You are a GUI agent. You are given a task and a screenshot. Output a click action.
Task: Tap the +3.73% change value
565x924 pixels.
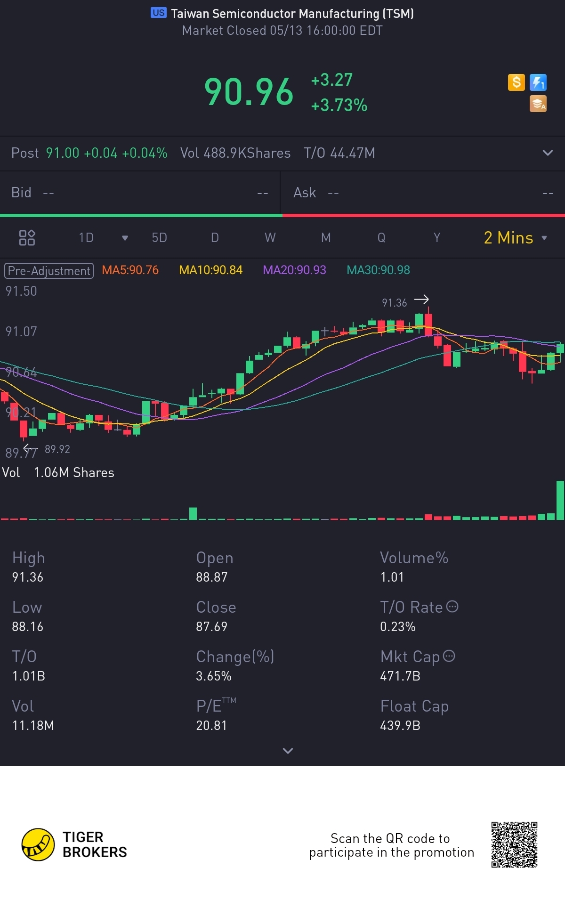pyautogui.click(x=339, y=105)
